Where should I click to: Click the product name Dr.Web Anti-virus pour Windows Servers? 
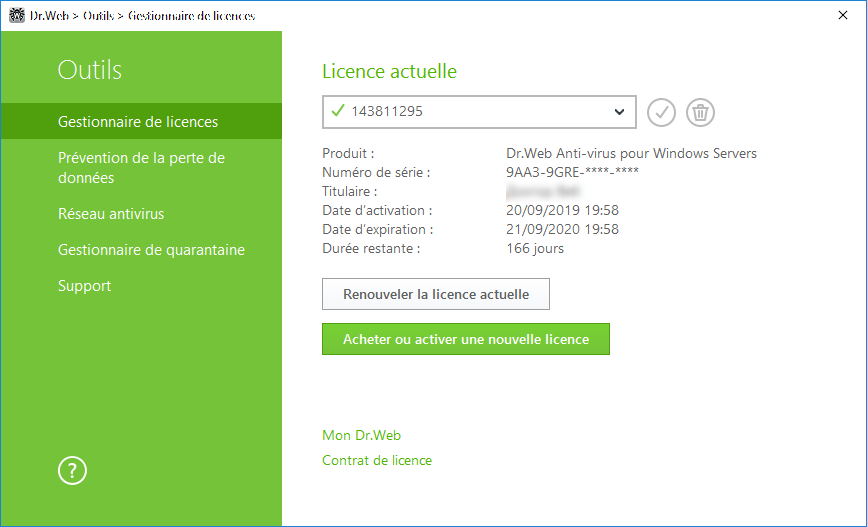click(631, 153)
